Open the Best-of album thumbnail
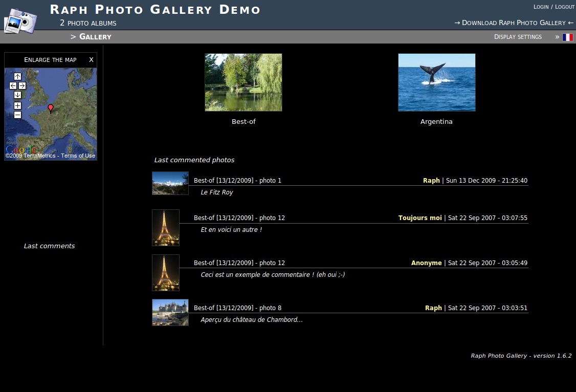 click(x=243, y=82)
